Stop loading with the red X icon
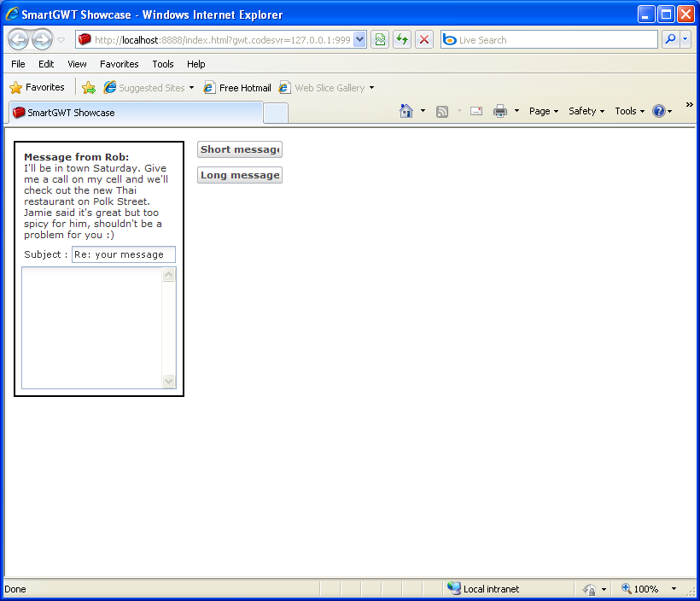The width and height of the screenshot is (700, 601). (x=424, y=40)
